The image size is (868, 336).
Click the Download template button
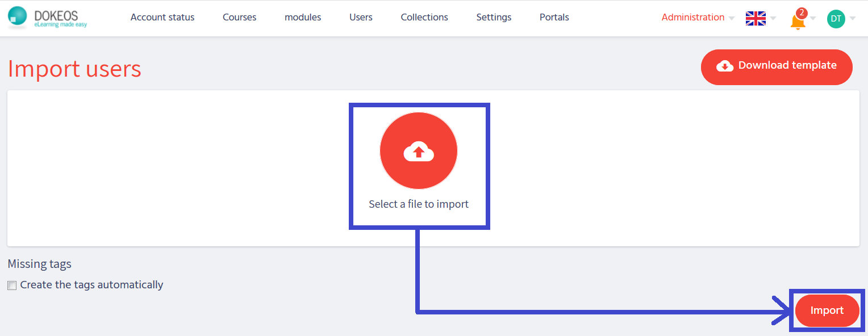777,66
